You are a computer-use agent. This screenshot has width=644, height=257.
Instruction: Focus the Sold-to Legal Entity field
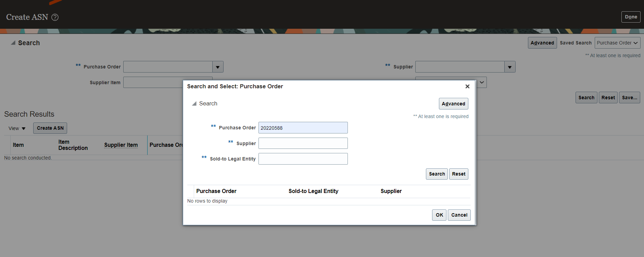[x=303, y=159]
